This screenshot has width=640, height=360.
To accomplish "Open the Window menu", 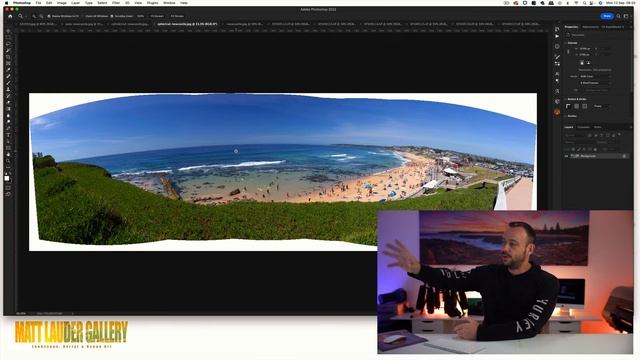I will click(169, 3).
